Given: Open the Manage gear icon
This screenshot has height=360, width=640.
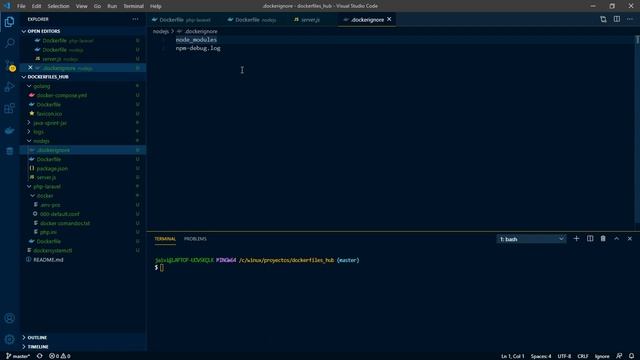Looking at the screenshot, I should point(9,339).
